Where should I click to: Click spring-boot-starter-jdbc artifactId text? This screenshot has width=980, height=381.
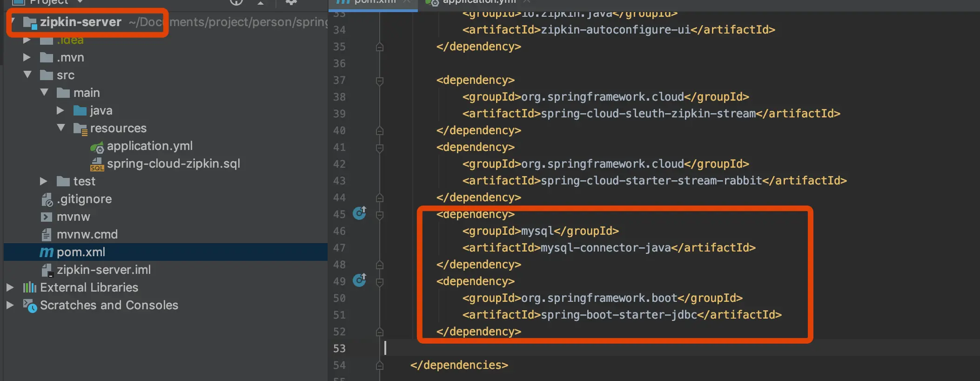point(619,315)
